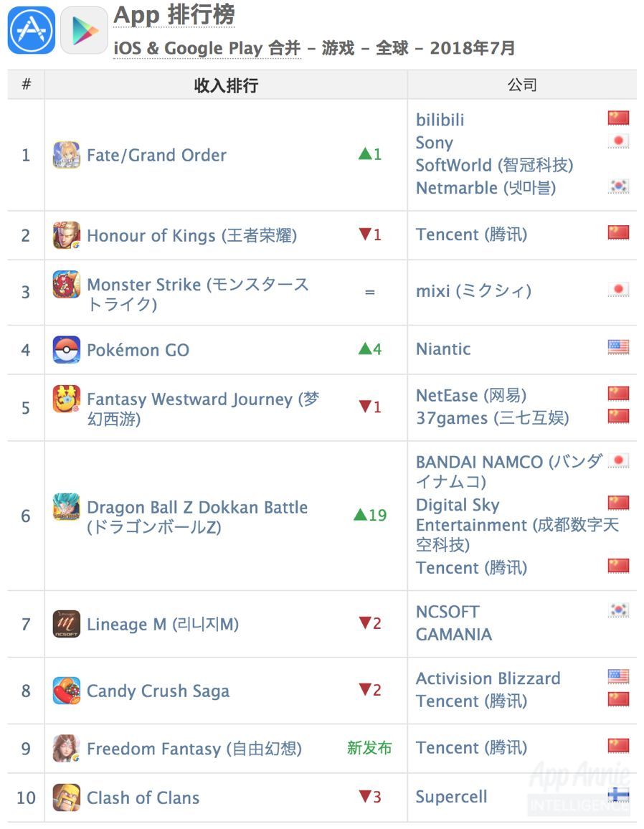Click the NCSOFT company link
The height and width of the screenshot is (829, 644).
tap(448, 612)
